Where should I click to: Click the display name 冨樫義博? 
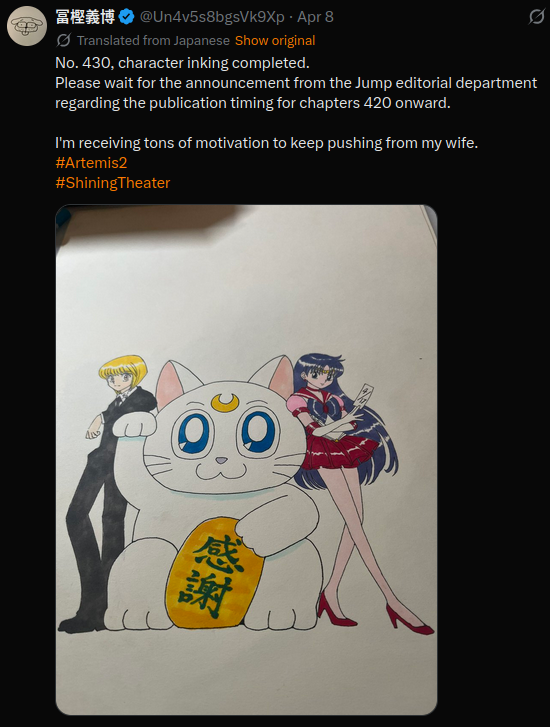(x=85, y=17)
